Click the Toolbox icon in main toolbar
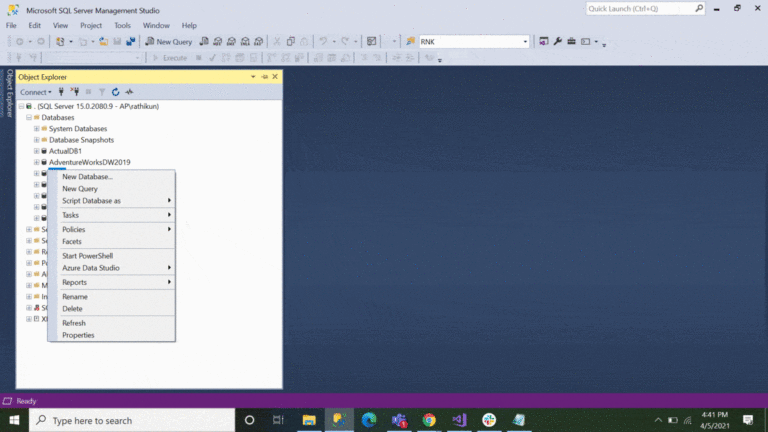Image resolution: width=768 pixels, height=432 pixels. [x=571, y=42]
